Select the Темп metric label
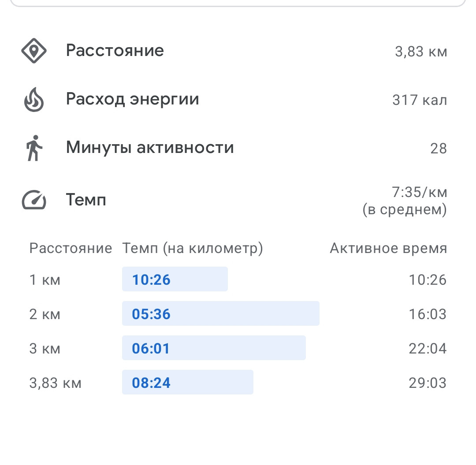This screenshot has height=465, width=476. [86, 200]
